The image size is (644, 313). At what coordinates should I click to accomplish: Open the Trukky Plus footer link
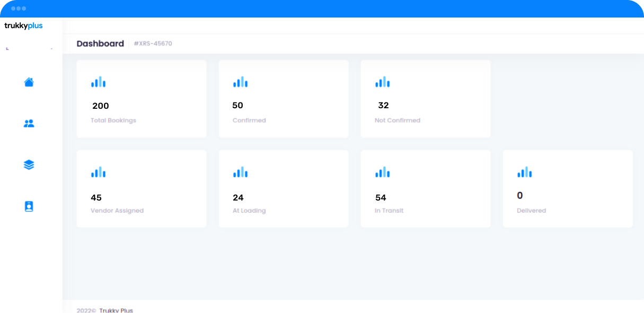pos(115,310)
